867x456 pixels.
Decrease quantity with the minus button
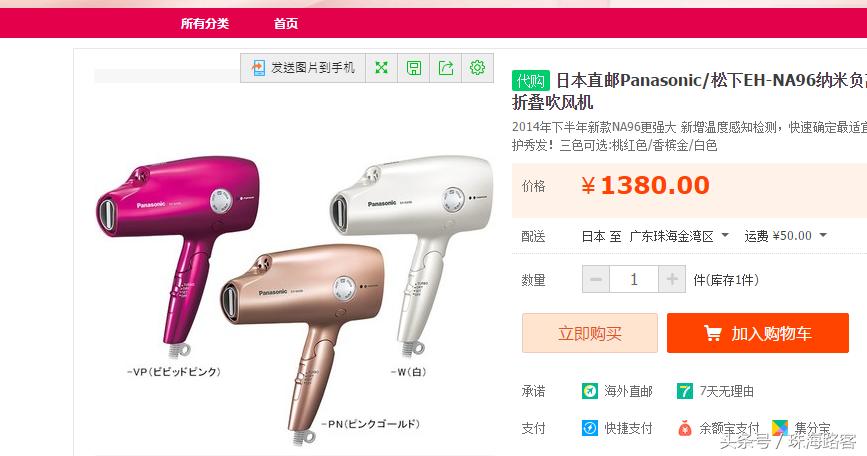pyautogui.click(x=596, y=279)
